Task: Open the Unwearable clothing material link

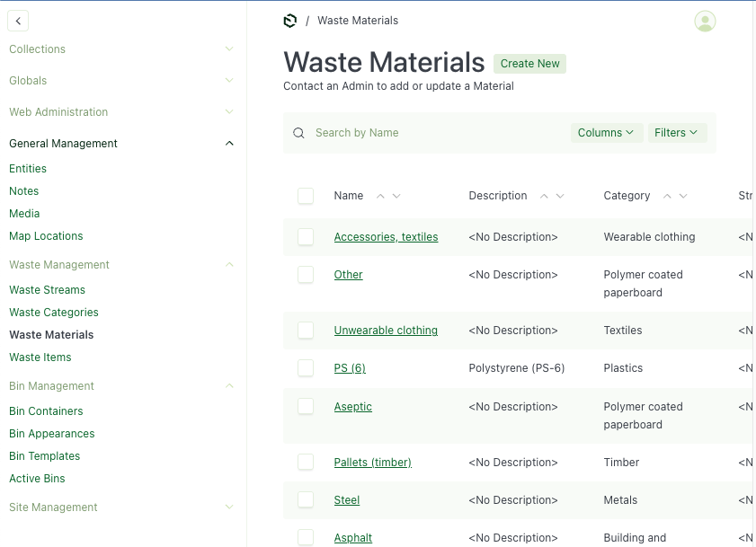Action: 386,331
